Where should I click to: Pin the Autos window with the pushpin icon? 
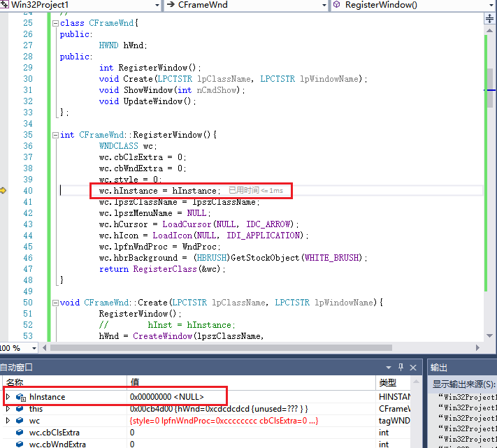tap(401, 367)
